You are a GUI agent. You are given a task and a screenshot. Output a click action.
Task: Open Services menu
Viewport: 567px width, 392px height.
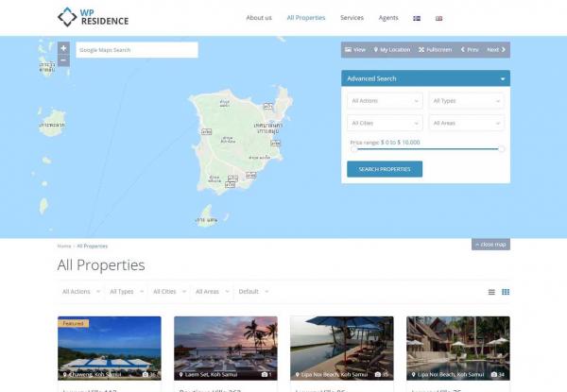pyautogui.click(x=352, y=18)
